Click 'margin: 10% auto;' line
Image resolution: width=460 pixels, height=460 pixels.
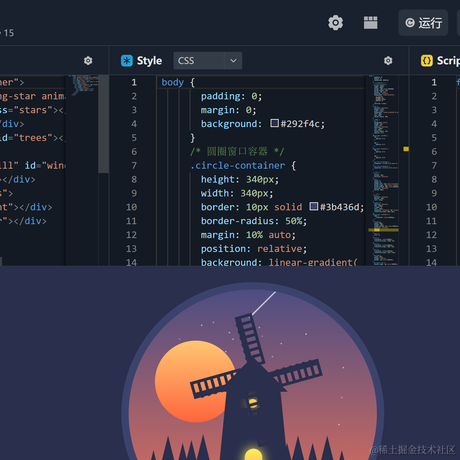tap(248, 235)
